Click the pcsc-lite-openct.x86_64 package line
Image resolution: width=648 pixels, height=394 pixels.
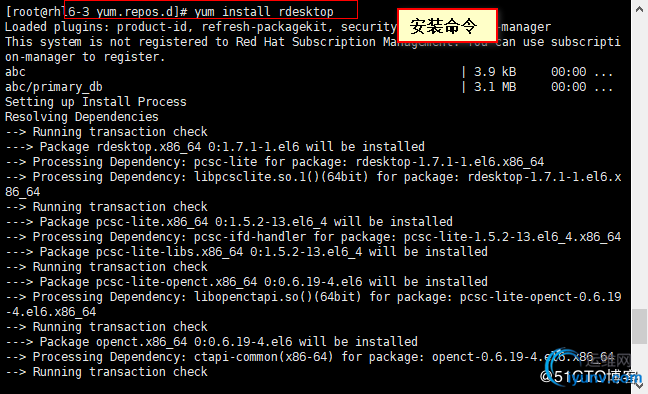coord(246,282)
